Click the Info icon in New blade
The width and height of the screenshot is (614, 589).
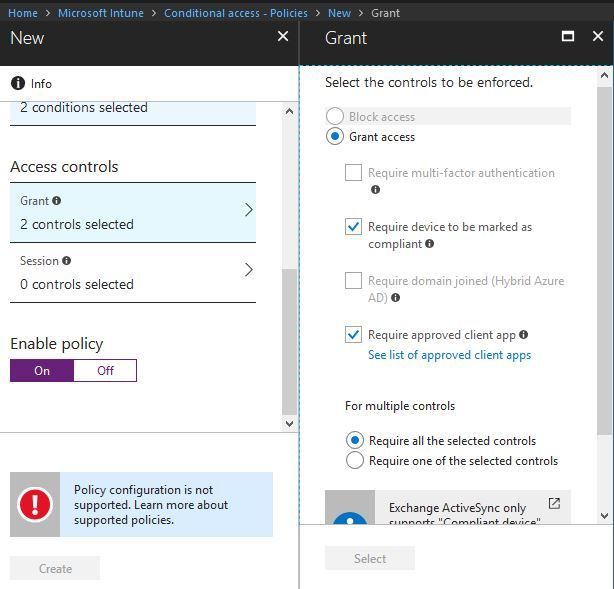point(18,84)
